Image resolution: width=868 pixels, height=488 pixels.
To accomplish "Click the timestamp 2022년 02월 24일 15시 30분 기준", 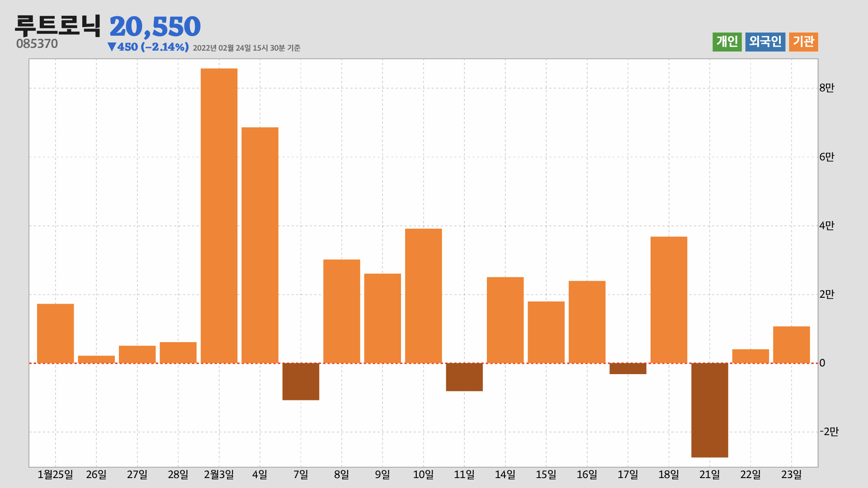I will coord(246,48).
